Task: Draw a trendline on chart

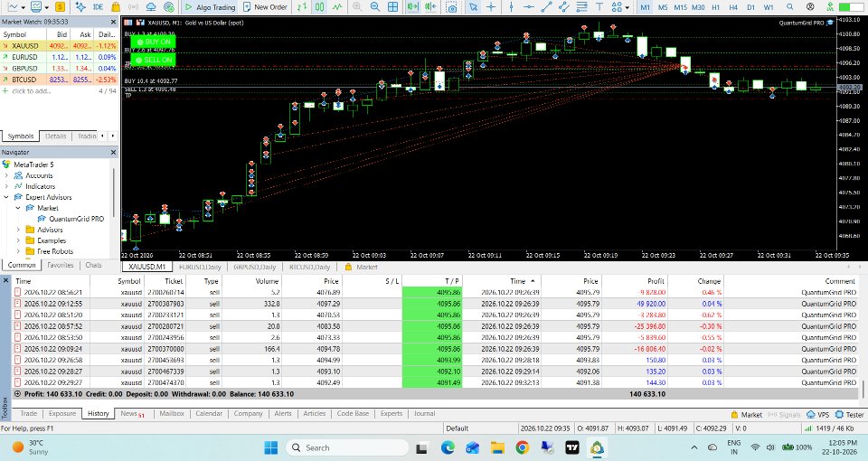Action: point(546,6)
